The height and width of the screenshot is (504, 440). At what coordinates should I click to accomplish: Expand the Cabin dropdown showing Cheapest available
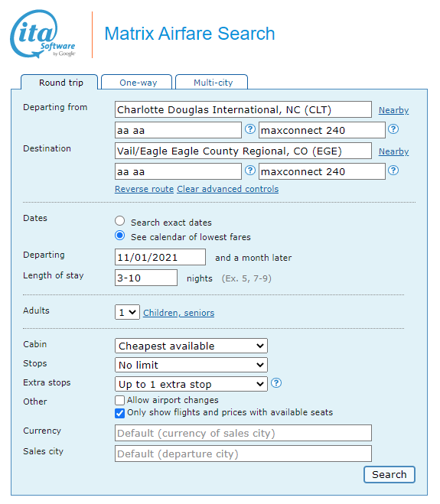[191, 346]
